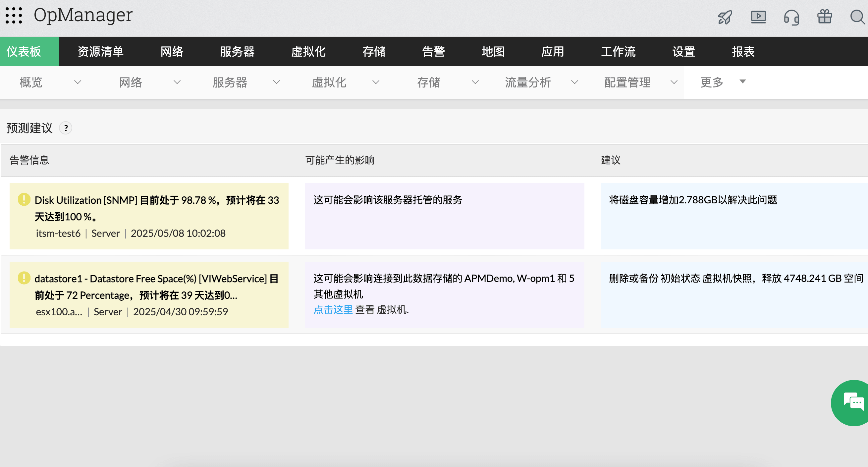This screenshot has width=868, height=467.
Task: Expand the 流量分析 dropdown chevron
Action: coord(575,82)
